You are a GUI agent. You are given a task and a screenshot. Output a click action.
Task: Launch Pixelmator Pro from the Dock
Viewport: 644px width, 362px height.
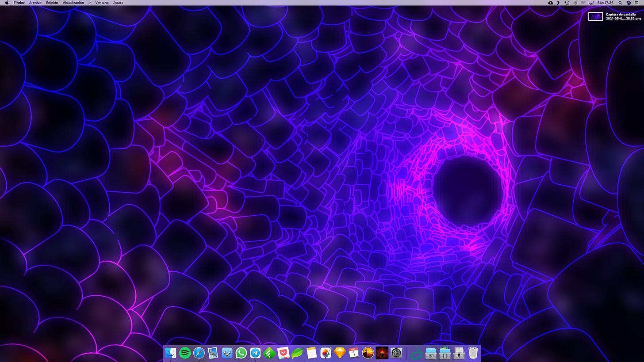tap(326, 353)
